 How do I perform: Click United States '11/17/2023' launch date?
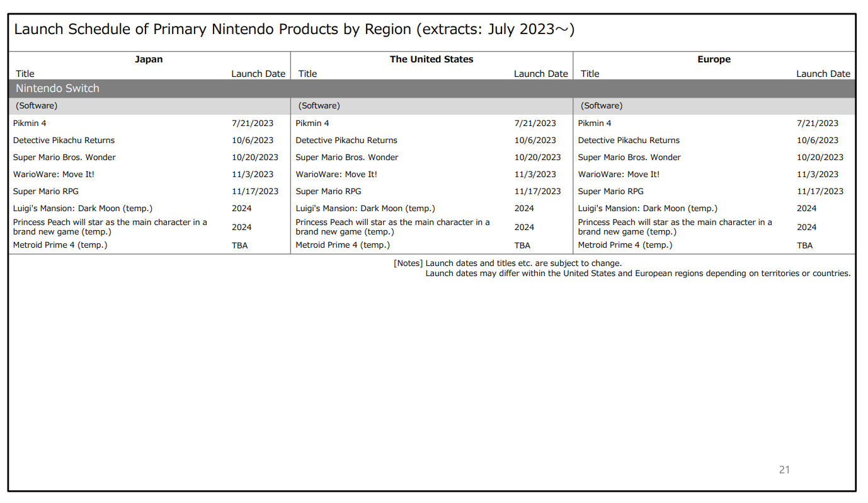(537, 192)
